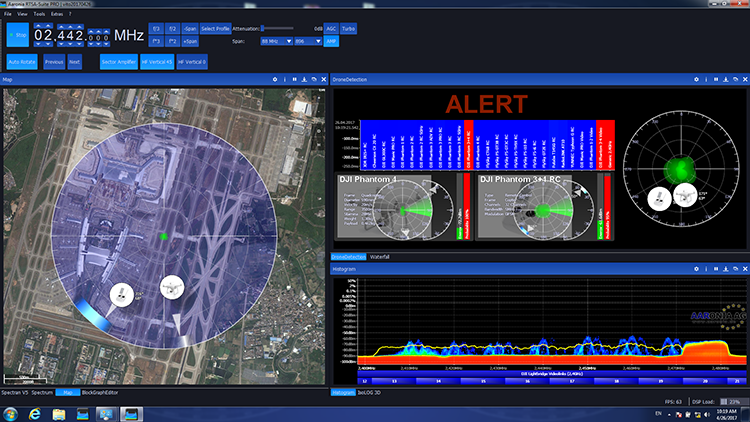Viewport: 750px width, 422px height.
Task: Pause the Map panel
Action: [294, 79]
